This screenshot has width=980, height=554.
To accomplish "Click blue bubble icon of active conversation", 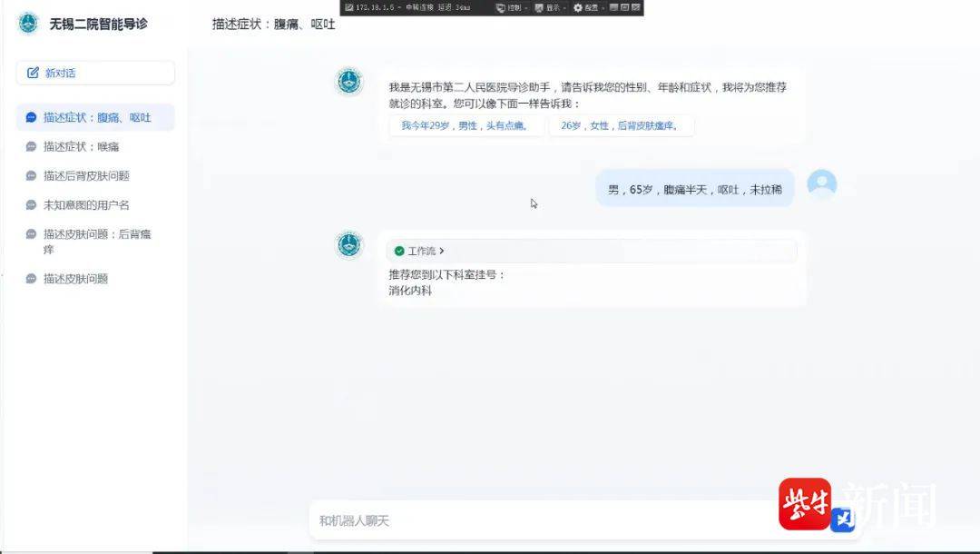I will (31, 117).
